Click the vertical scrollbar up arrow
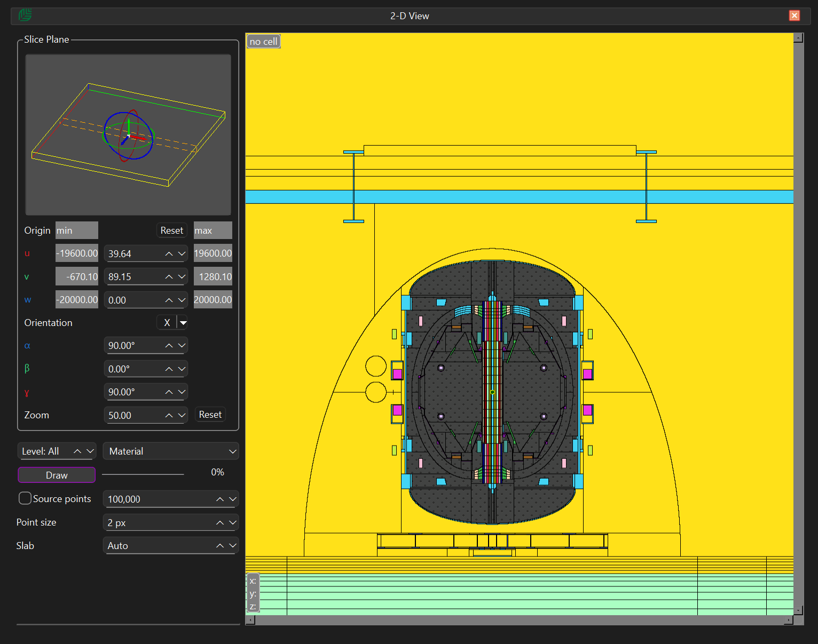Image resolution: width=818 pixels, height=644 pixels. [799, 38]
